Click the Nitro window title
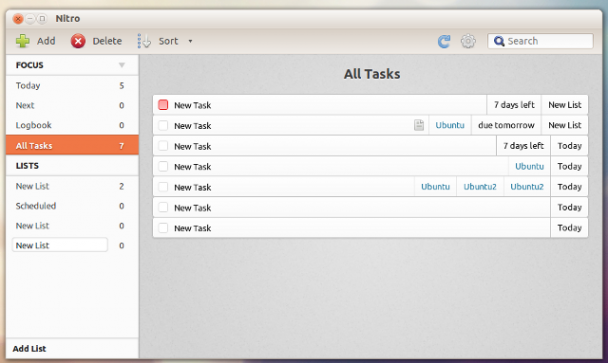Screen dimensions: 608x363 [x=67, y=18]
